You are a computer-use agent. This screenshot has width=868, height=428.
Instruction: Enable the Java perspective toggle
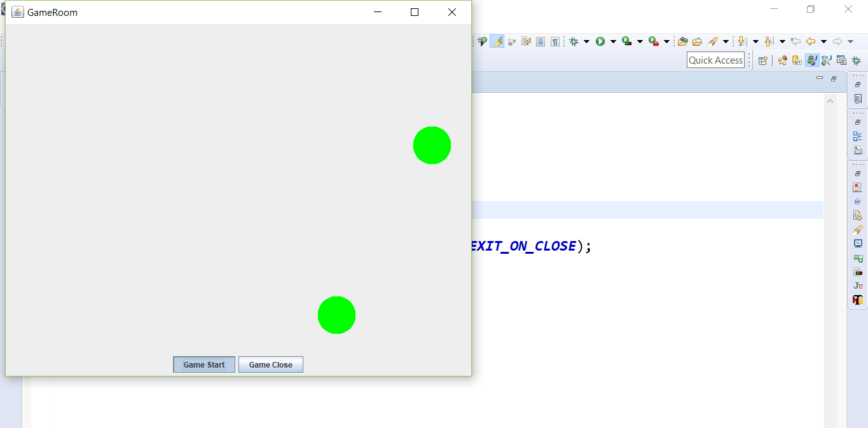[812, 59]
